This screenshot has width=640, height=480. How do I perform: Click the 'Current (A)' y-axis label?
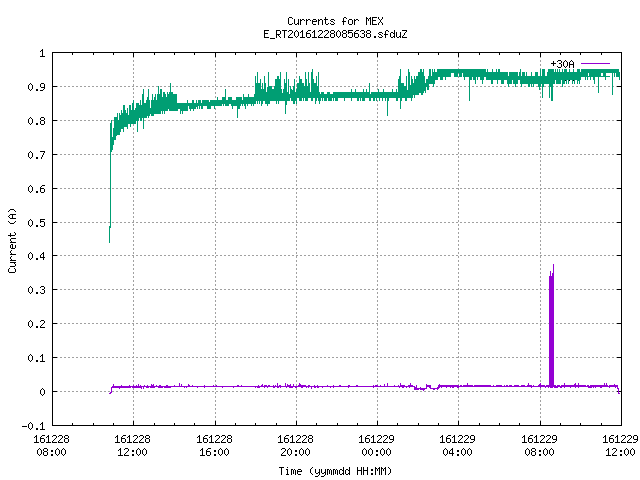pyautogui.click(x=12, y=240)
